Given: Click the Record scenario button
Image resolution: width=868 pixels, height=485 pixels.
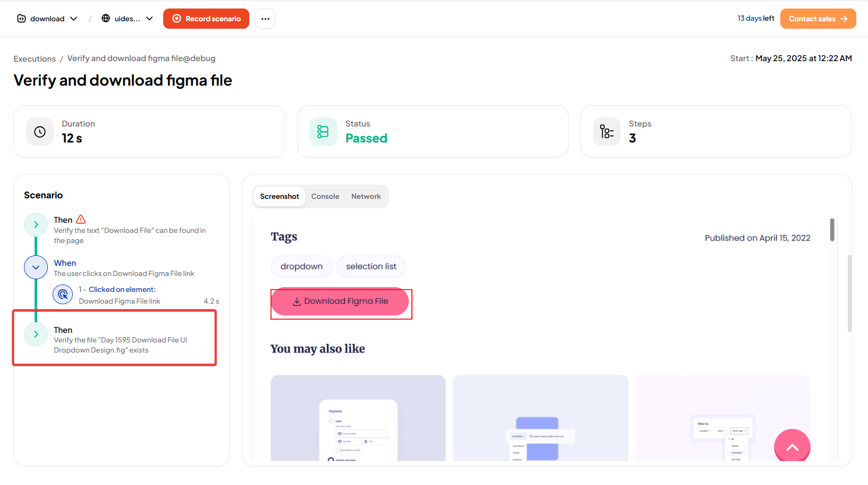Looking at the screenshot, I should tap(206, 19).
